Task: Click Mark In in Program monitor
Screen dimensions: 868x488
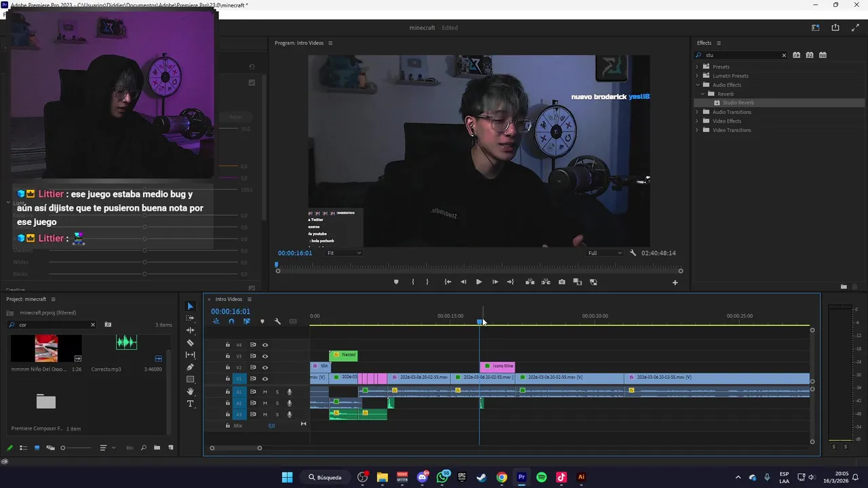Action: point(412,282)
